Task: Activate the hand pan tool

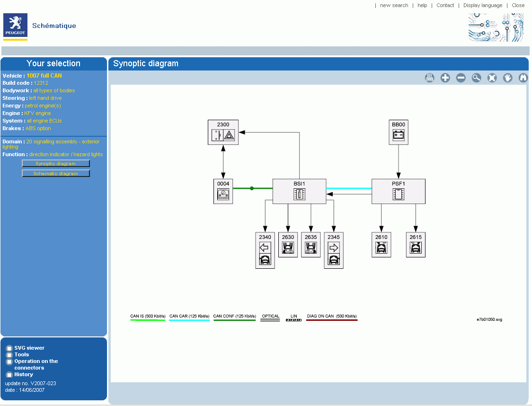Action: pos(507,78)
